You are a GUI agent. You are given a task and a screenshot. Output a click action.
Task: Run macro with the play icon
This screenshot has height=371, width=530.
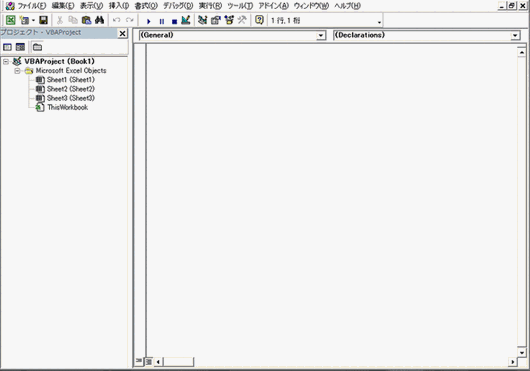point(148,21)
